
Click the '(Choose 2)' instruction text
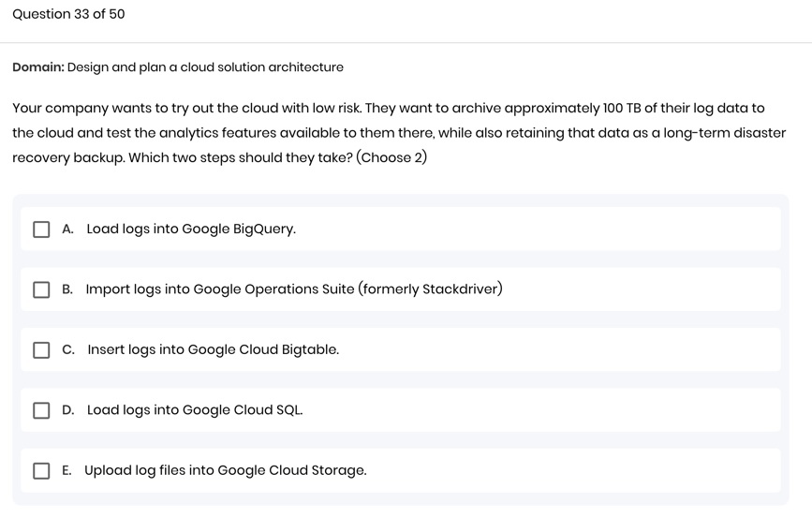click(391, 157)
